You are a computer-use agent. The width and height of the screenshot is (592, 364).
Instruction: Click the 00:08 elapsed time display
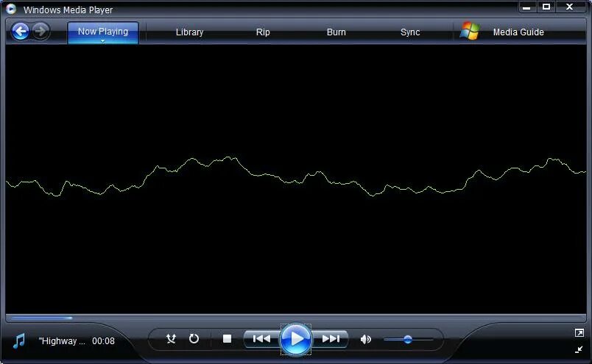[x=103, y=341]
